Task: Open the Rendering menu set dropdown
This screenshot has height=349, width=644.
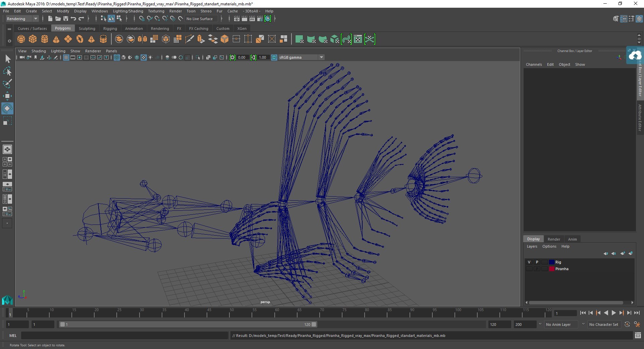Action: 22,19
